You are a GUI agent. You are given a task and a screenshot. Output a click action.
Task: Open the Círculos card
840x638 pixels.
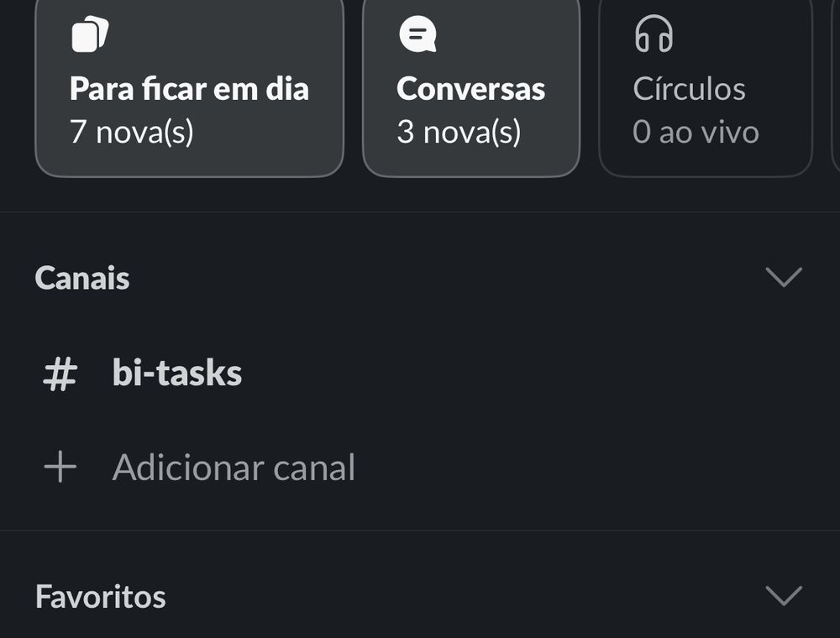point(706,86)
